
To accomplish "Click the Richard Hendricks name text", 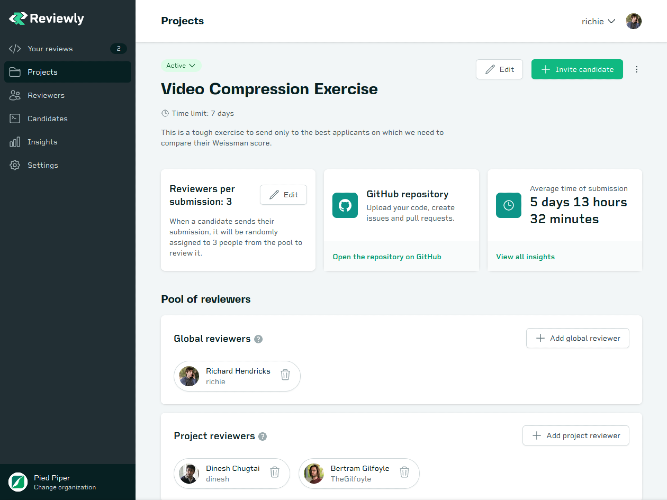I will click(238, 371).
